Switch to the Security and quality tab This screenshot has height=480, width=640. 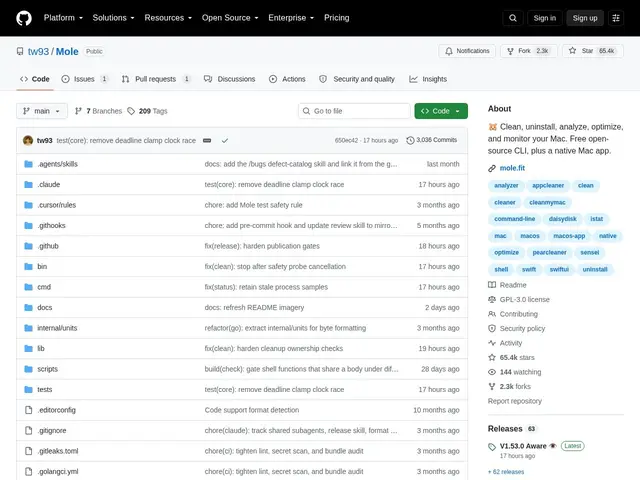point(357,79)
